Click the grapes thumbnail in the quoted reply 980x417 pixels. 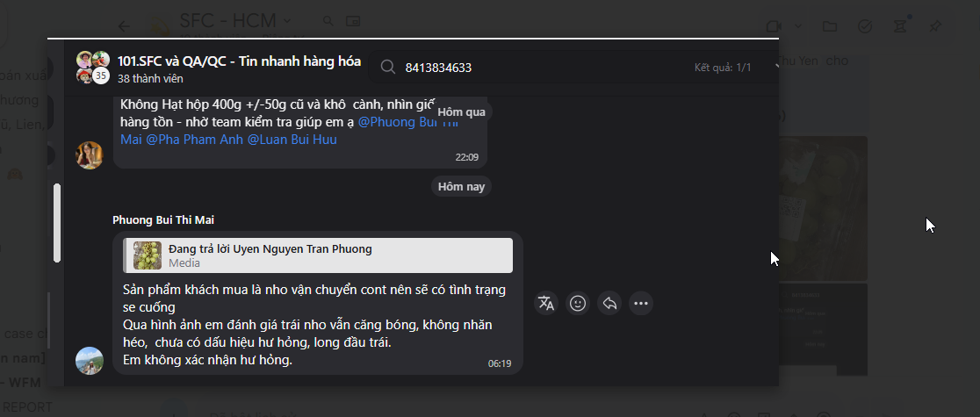148,255
